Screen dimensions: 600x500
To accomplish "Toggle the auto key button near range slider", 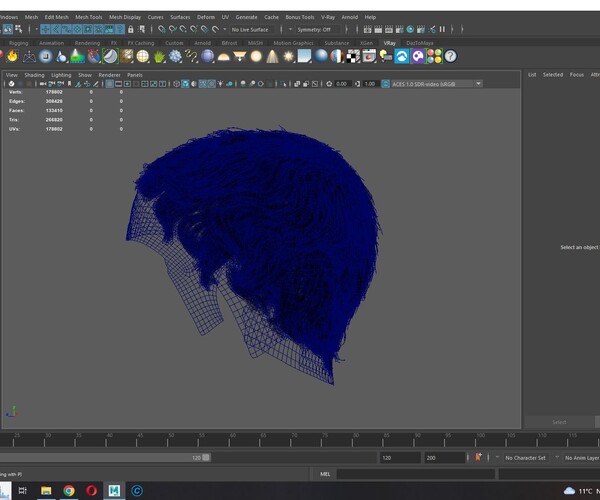I will click(478, 457).
